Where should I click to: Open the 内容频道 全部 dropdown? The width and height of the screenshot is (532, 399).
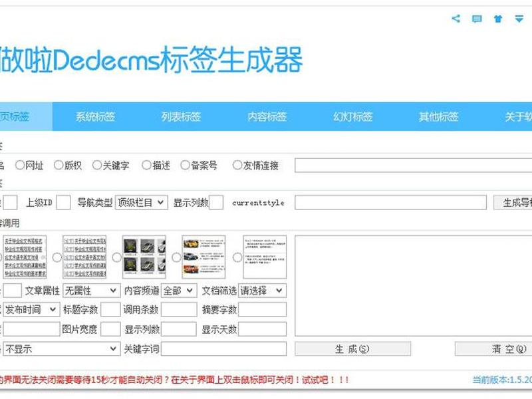(x=179, y=291)
